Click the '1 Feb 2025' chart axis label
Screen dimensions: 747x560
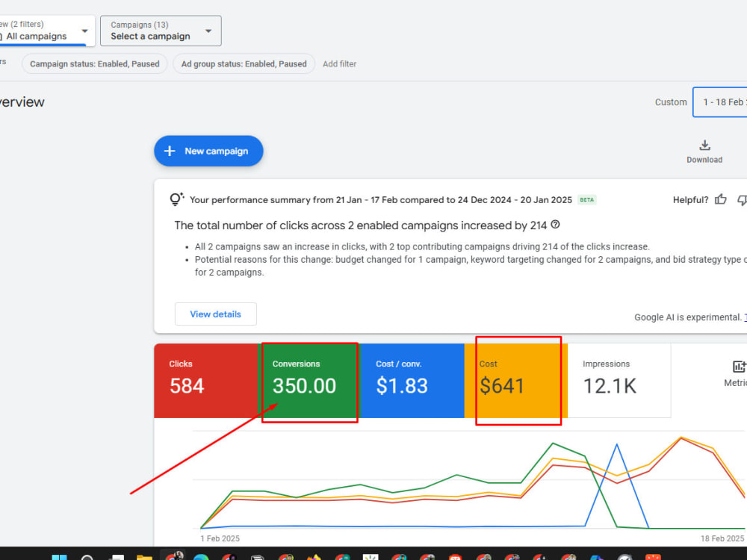click(220, 538)
